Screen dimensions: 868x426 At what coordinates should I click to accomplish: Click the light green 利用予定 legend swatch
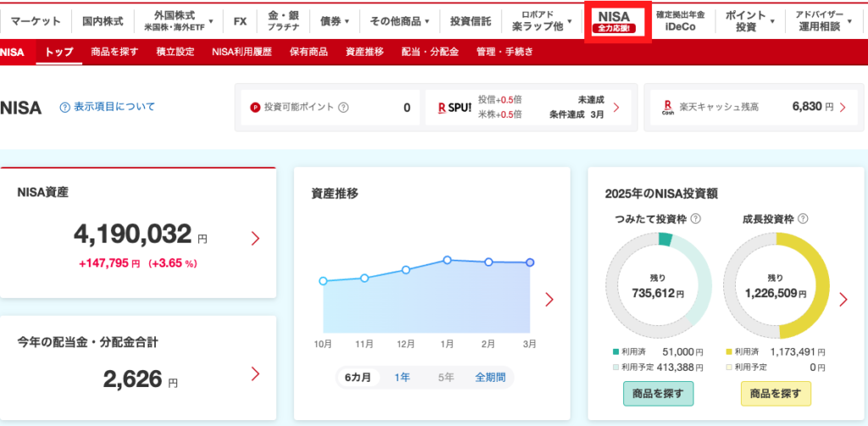pos(615,367)
